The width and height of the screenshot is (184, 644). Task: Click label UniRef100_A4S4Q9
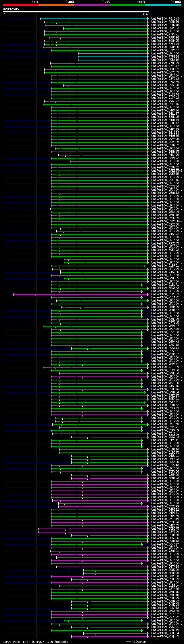tap(165, 155)
